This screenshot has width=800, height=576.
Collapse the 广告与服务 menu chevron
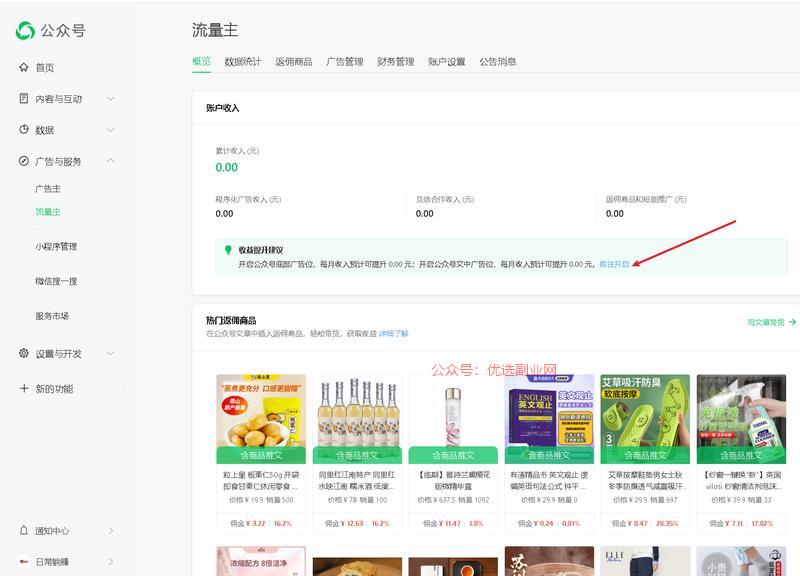click(110, 161)
